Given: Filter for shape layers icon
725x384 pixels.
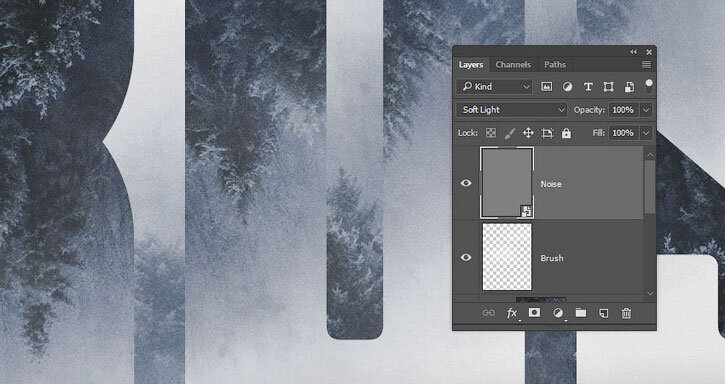Looking at the screenshot, I should [608, 87].
